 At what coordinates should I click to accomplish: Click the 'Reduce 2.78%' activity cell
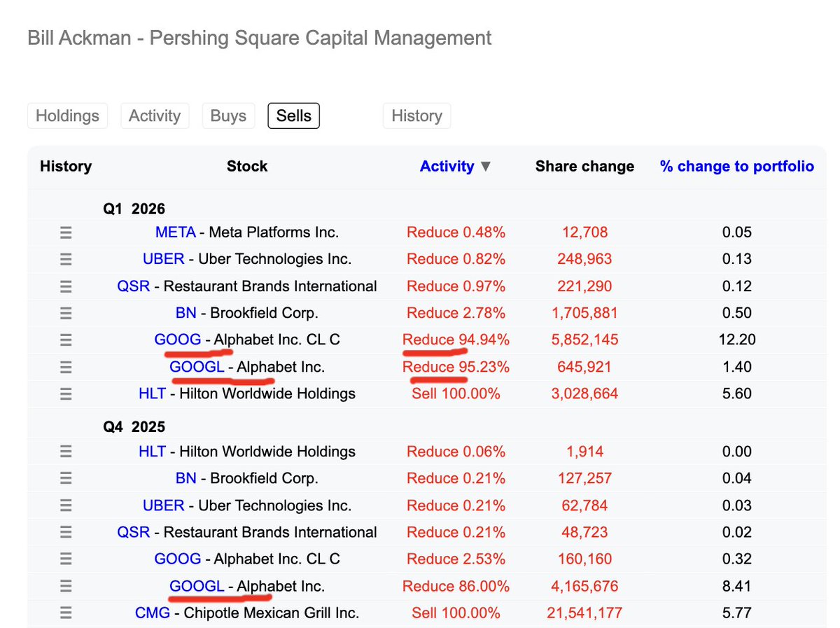pos(456,313)
